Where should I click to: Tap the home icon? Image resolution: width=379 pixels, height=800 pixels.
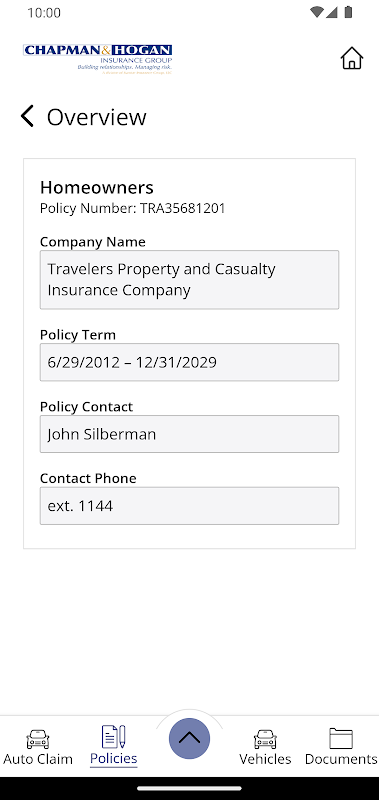351,58
